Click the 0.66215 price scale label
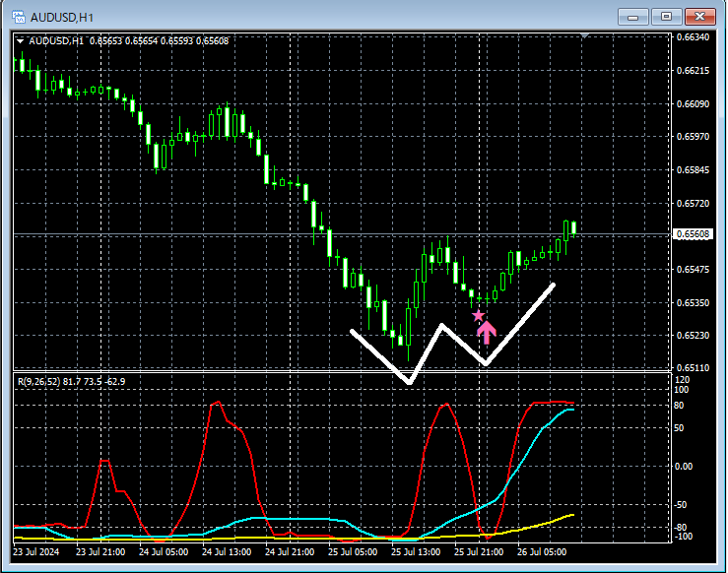The width and height of the screenshot is (728, 573). click(694, 71)
